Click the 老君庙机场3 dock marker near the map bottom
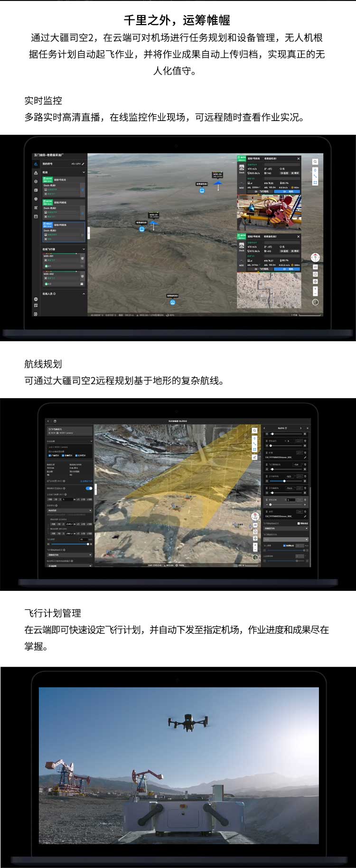This screenshot has width=356, height=868. 173,302
